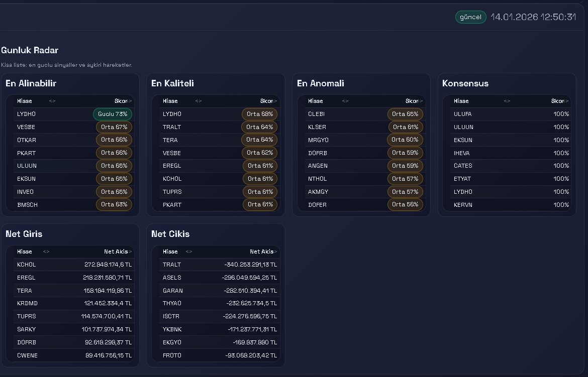Select AKMGY row in En Anomali

pyautogui.click(x=365, y=191)
